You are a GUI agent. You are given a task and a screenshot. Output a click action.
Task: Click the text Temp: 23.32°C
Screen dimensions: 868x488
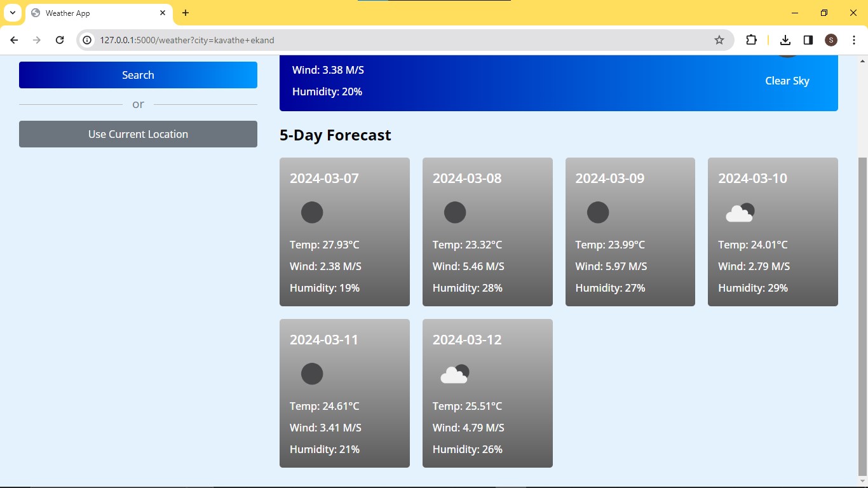pyautogui.click(x=468, y=245)
